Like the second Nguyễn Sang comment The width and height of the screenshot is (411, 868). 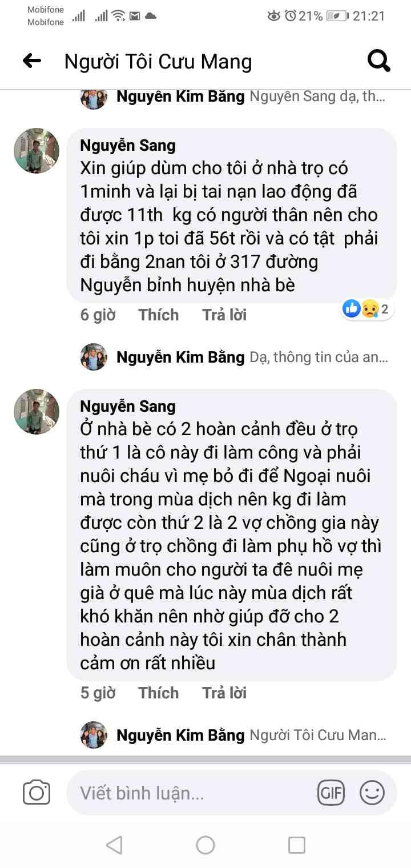coord(159,693)
